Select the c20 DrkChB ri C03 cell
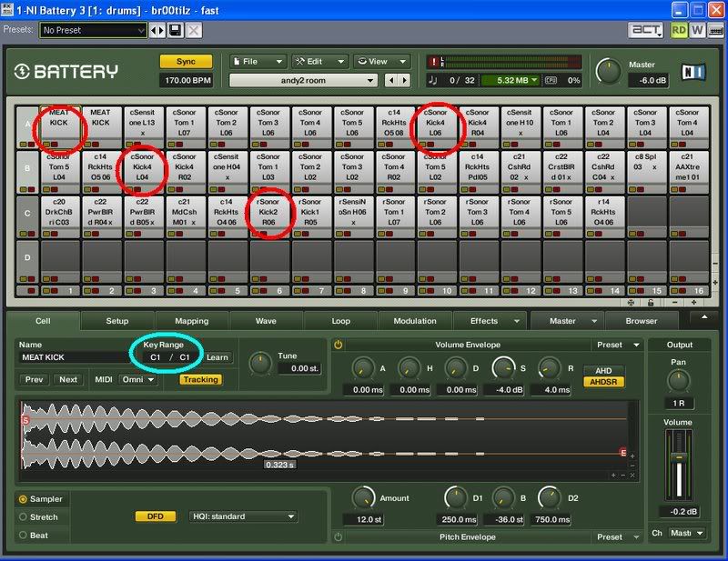 pos(60,216)
